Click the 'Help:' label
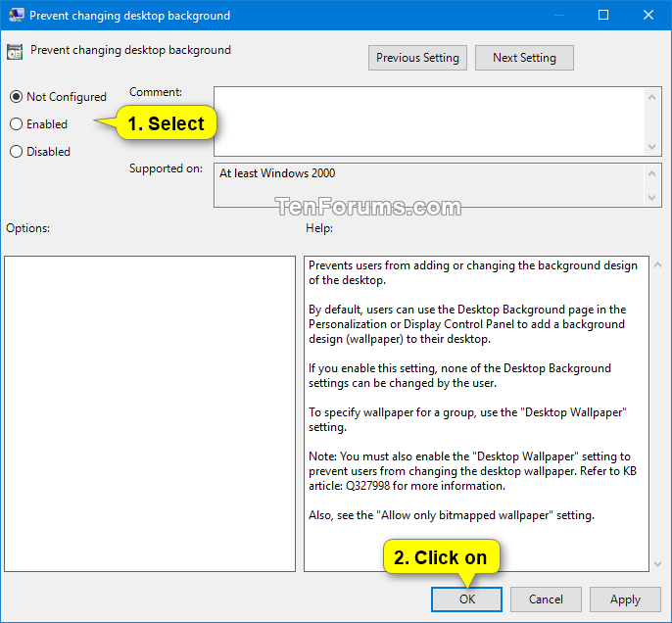The width and height of the screenshot is (672, 623). click(x=319, y=228)
